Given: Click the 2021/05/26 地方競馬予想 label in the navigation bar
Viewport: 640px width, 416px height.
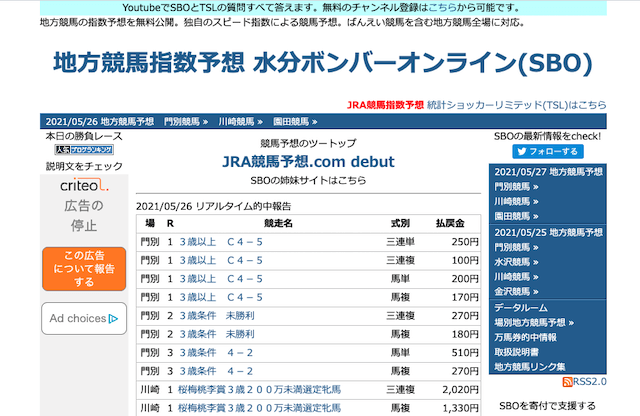Looking at the screenshot, I should (100, 122).
